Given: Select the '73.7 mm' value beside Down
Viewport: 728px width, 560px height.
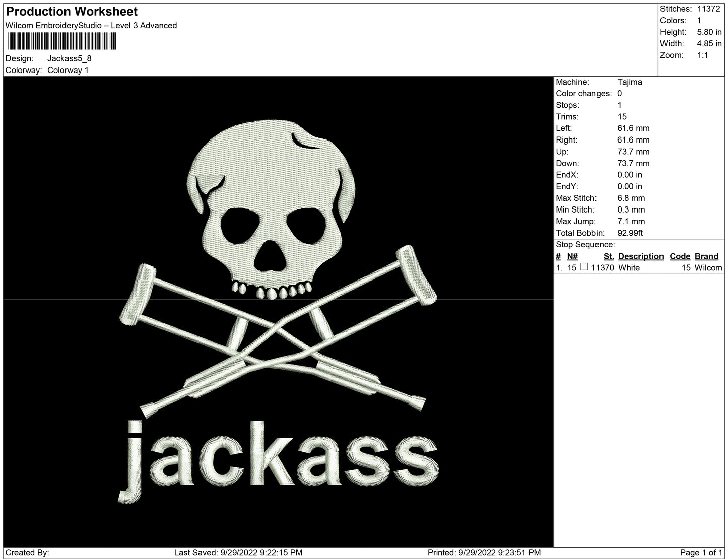Looking at the screenshot, I should (x=633, y=163).
